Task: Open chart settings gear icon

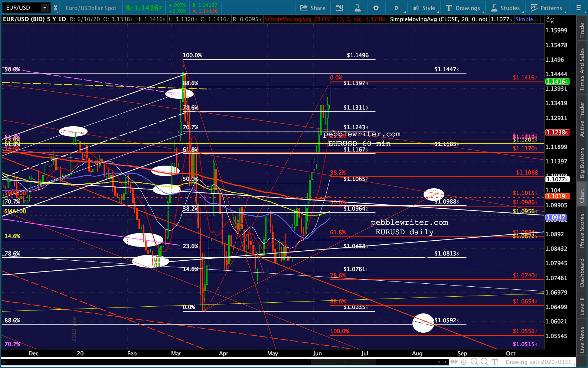Action: pos(376,8)
